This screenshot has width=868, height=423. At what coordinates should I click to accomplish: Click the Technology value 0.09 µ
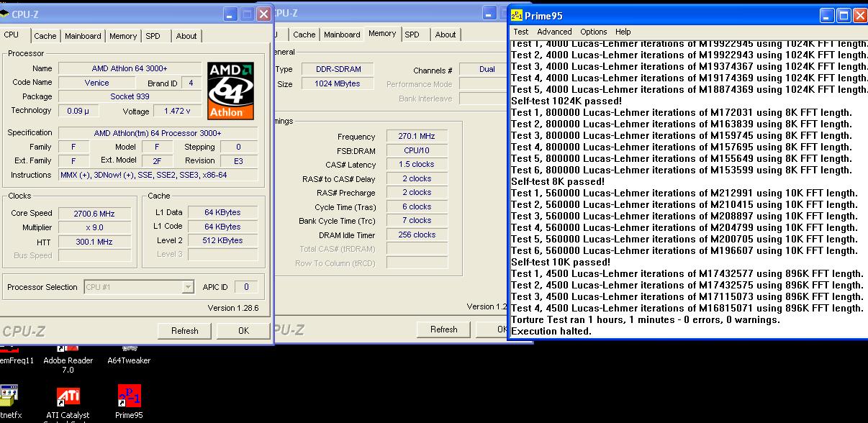(x=78, y=111)
